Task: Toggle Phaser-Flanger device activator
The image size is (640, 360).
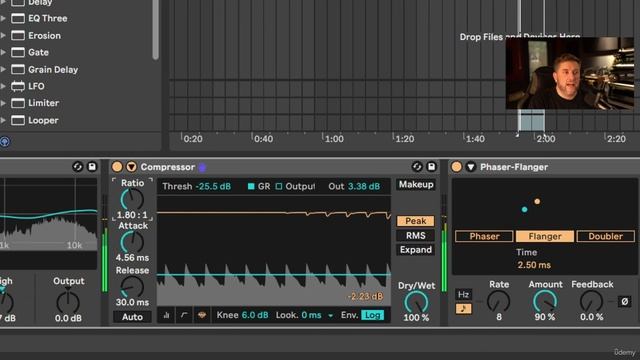Action: click(x=457, y=167)
